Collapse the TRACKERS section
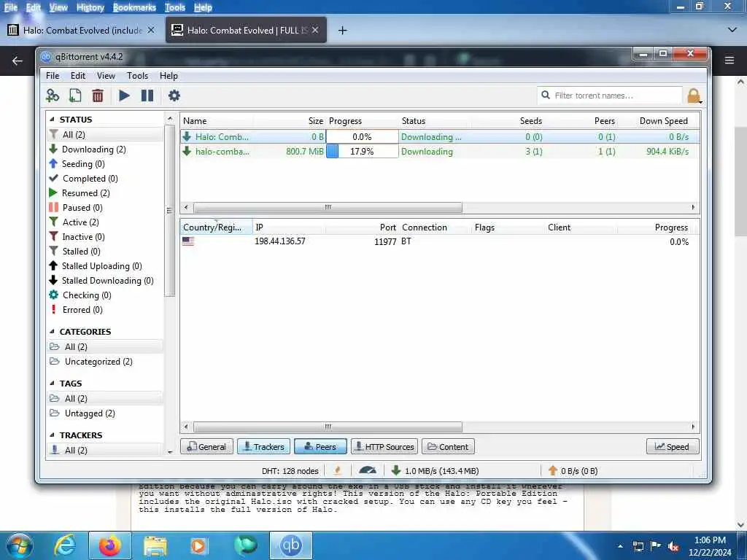747x560 pixels. [x=52, y=435]
